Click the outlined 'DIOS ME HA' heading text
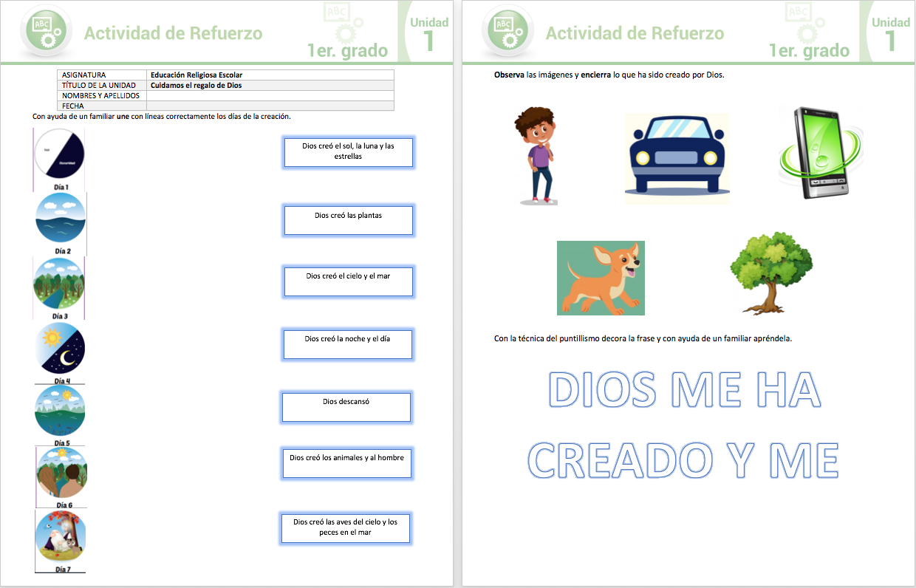Viewport: 916px width, 588px height. 686,390
